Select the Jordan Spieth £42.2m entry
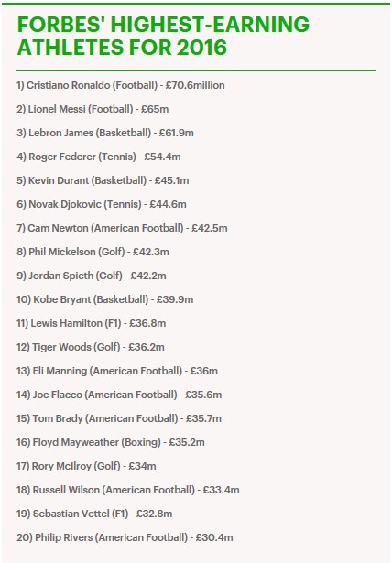 (92, 276)
